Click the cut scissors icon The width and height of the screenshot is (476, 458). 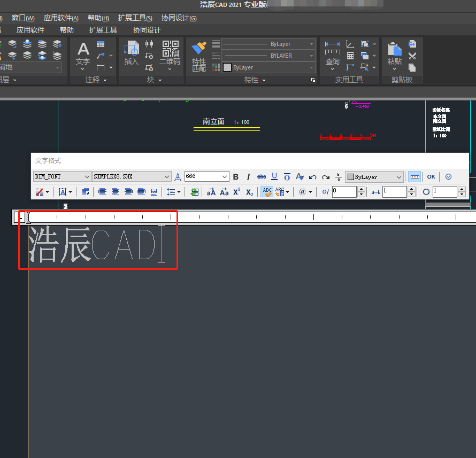point(412,56)
